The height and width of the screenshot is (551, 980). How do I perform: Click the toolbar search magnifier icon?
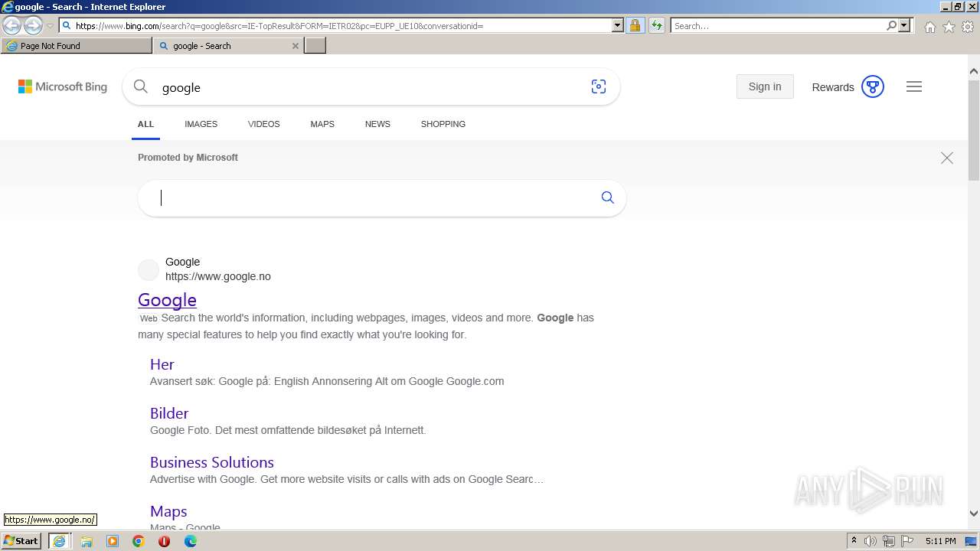891,25
